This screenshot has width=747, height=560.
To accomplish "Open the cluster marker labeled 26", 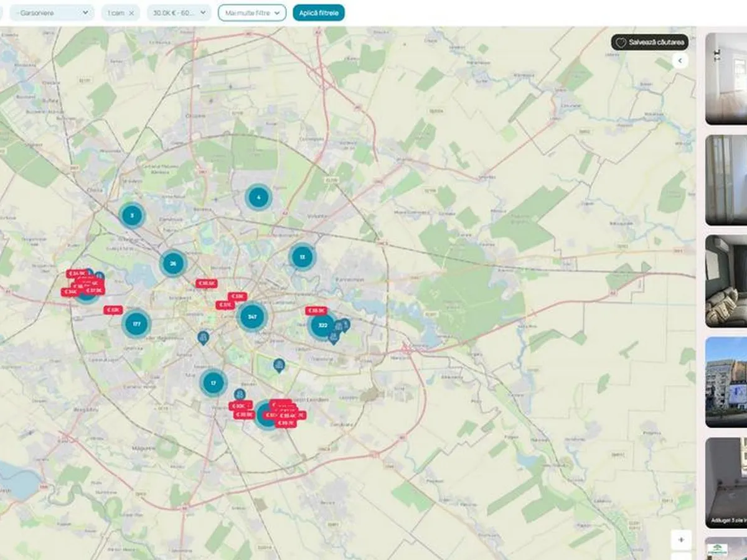I will [173, 263].
